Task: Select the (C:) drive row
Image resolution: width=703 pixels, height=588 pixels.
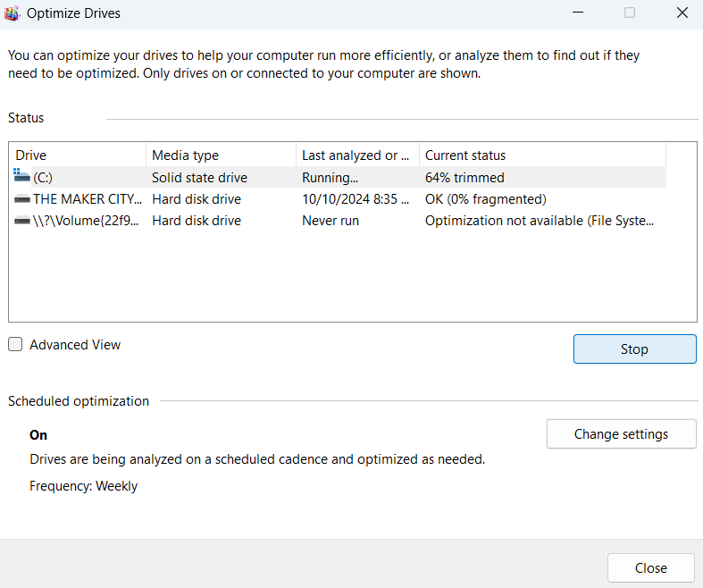Action: point(338,178)
